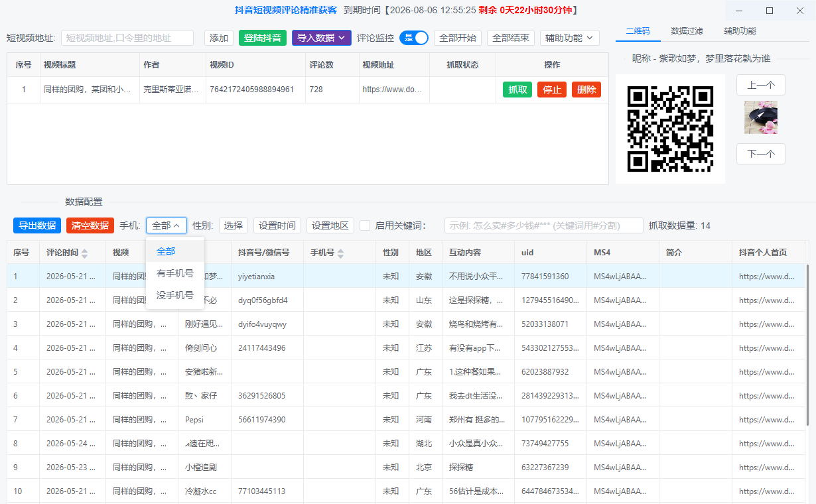Click 全部结束 button
816x504 pixels.
(511, 38)
